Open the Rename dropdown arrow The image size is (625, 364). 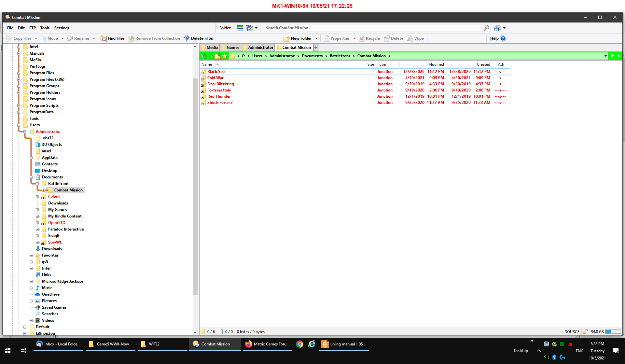click(94, 38)
